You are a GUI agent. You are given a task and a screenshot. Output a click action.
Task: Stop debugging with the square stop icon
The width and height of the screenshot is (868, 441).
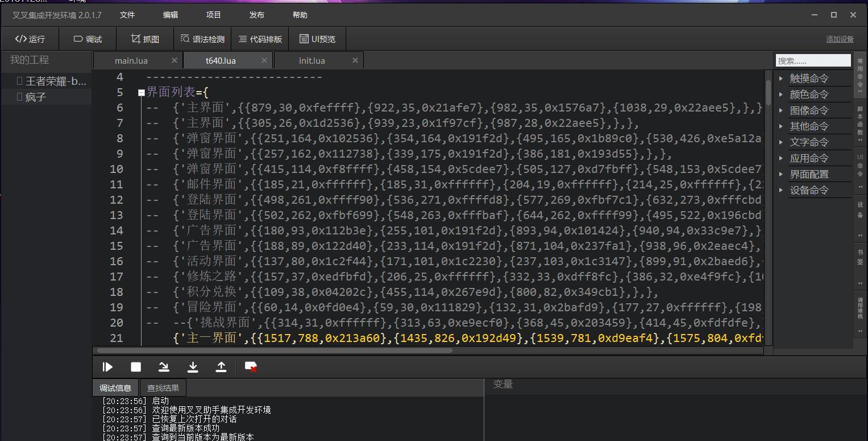point(136,368)
